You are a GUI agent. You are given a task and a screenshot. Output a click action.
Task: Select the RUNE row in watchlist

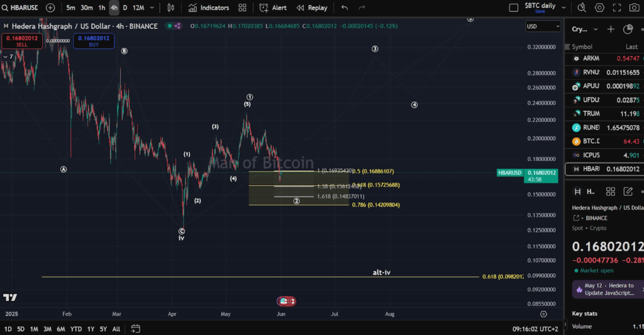pos(604,127)
